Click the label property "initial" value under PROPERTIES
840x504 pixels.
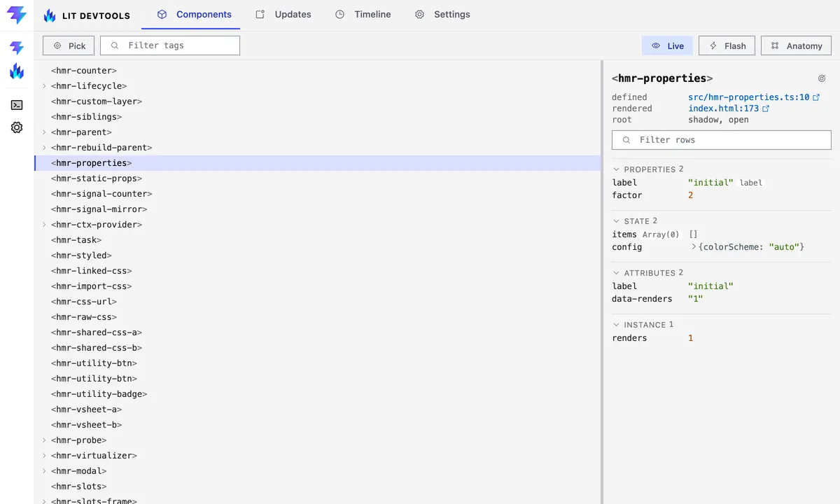click(x=710, y=183)
